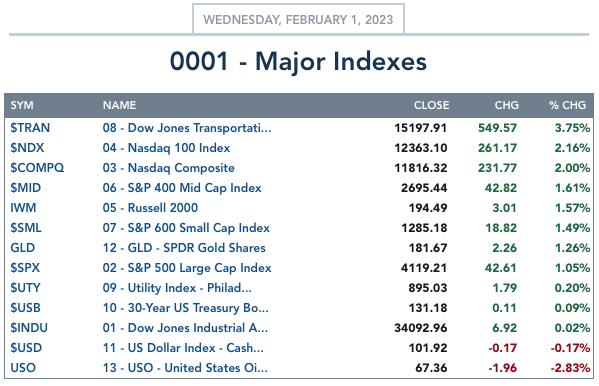Open the Dow Jones Transportation name link
The height and width of the screenshot is (386, 599).
tap(187, 128)
